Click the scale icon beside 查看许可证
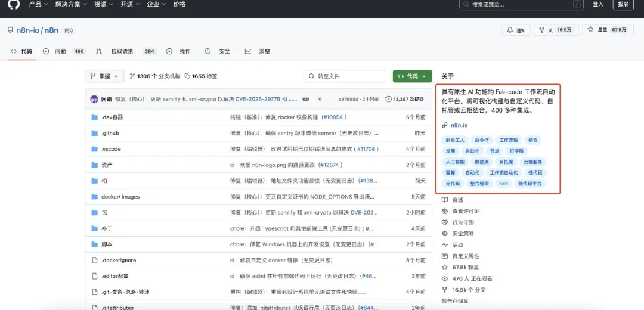 444,211
